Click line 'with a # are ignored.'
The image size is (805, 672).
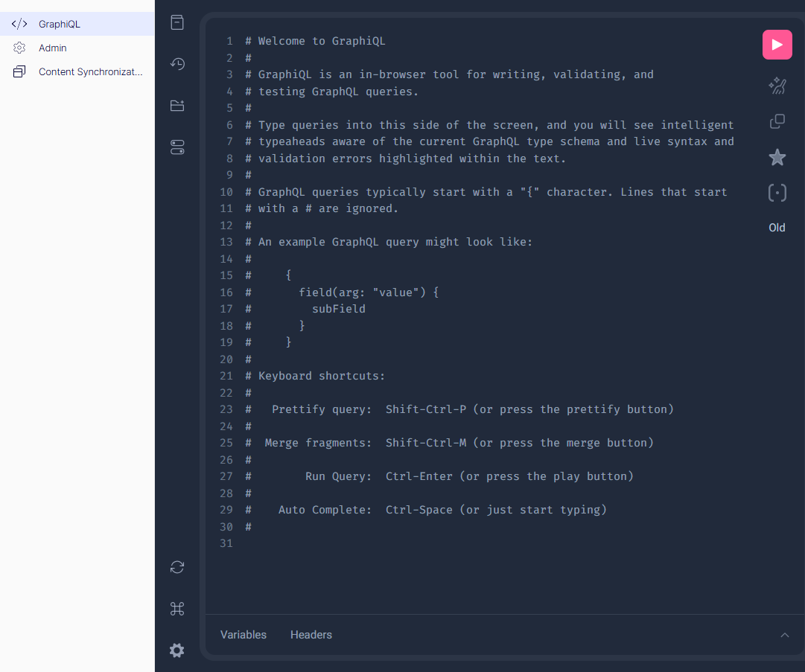coord(322,209)
